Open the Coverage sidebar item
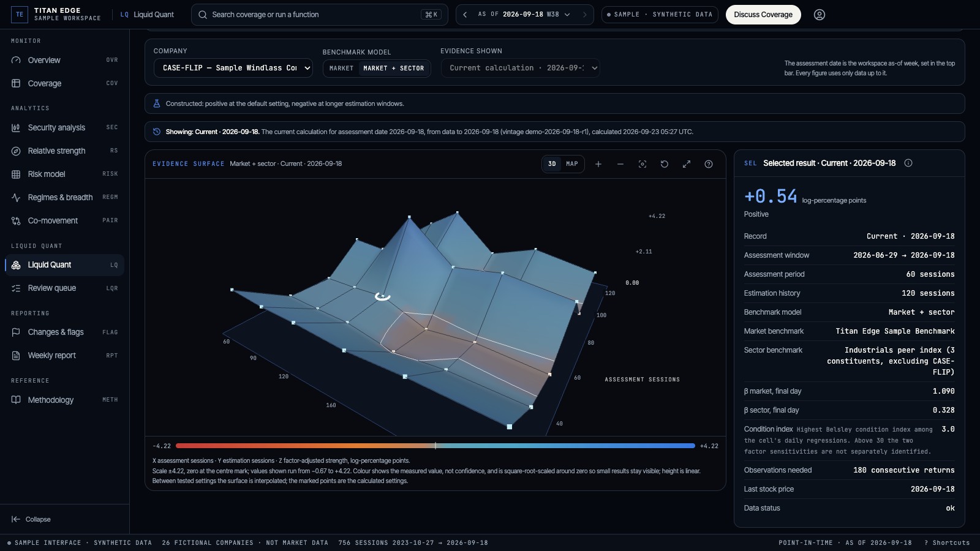This screenshot has width=980, height=551. (x=64, y=83)
